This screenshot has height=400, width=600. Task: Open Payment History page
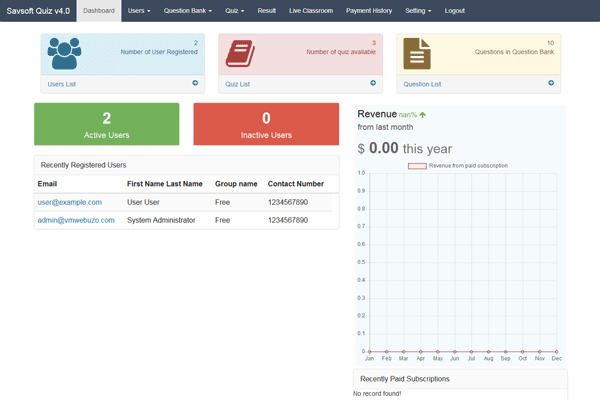(x=370, y=10)
